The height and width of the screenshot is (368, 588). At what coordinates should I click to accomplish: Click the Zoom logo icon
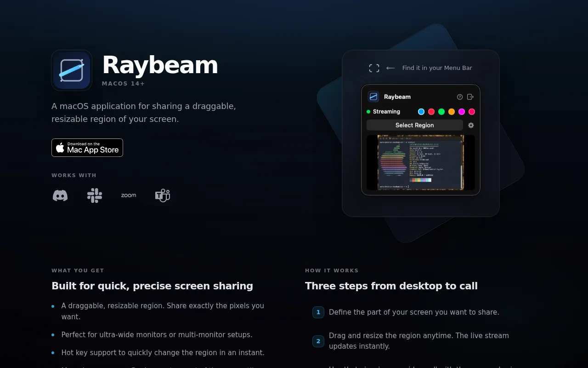coord(129,195)
